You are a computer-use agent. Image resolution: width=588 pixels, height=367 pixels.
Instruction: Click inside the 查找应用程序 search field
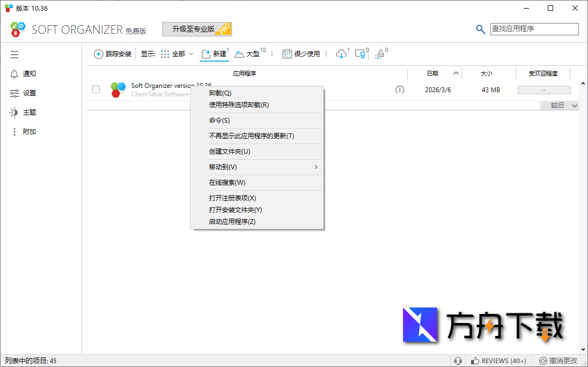pos(534,29)
